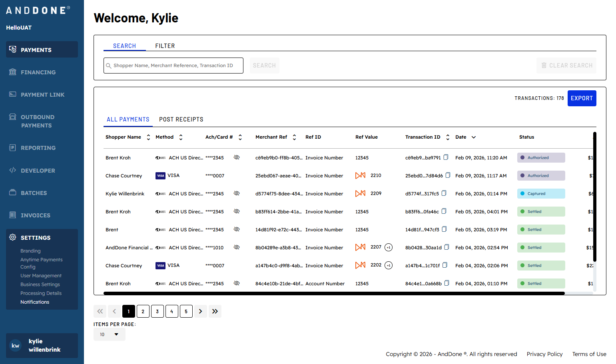The height and width of the screenshot is (364, 616).
Task: Copy transaction ID 8b0428...30aa1d
Action: pyautogui.click(x=447, y=247)
